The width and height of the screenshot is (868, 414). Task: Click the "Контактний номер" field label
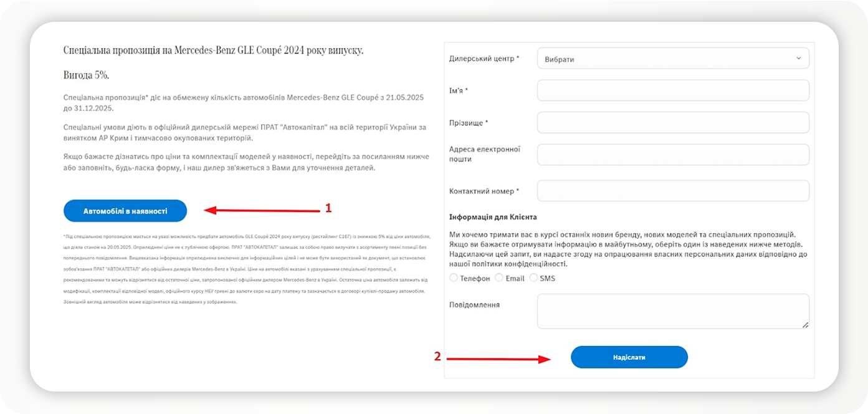tap(484, 191)
